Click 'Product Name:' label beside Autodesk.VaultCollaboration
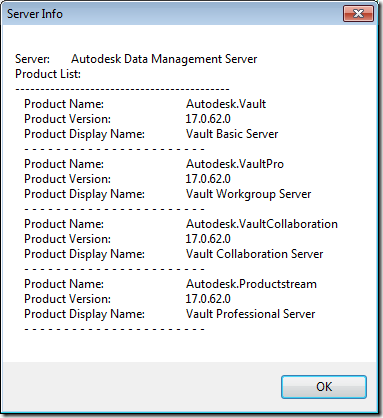The image size is (383, 418). click(64, 224)
